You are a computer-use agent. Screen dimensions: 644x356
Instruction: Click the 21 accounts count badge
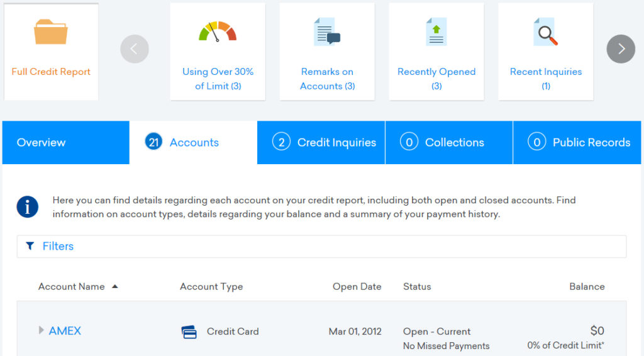click(x=153, y=142)
